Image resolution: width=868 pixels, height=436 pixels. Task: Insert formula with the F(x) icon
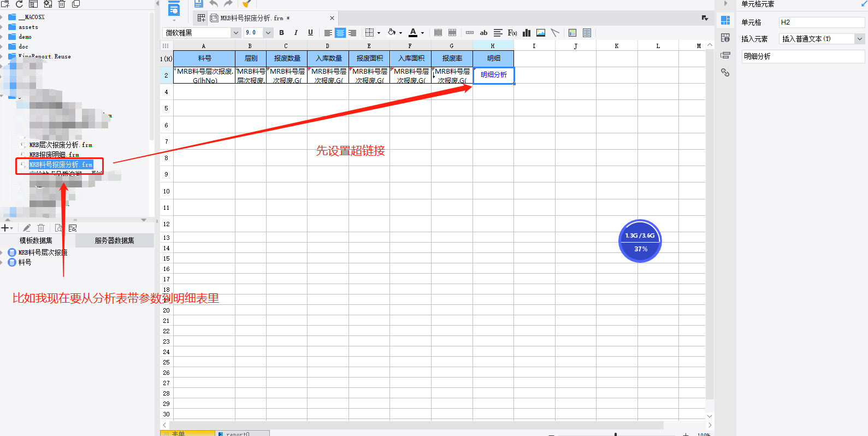pyautogui.click(x=512, y=33)
